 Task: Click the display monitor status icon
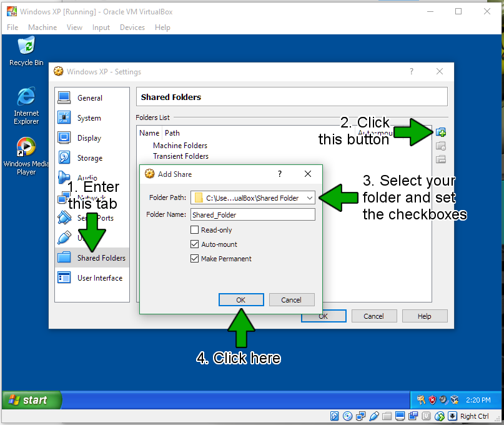(400, 416)
